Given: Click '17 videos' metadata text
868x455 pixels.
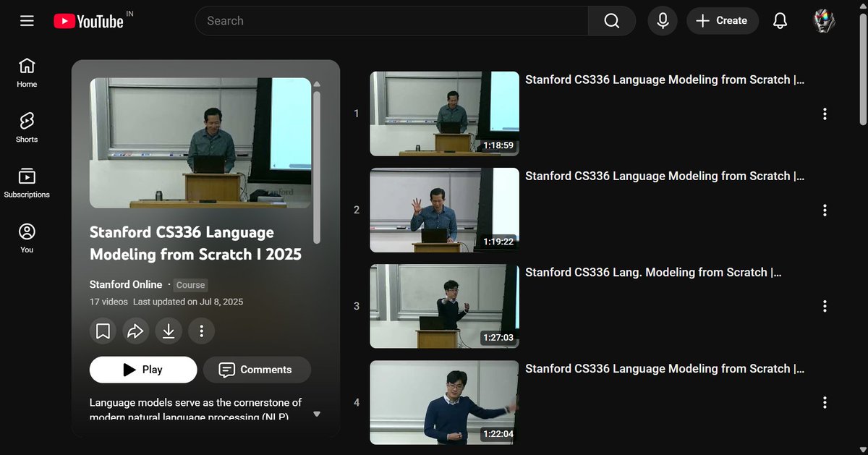Looking at the screenshot, I should [x=109, y=302].
